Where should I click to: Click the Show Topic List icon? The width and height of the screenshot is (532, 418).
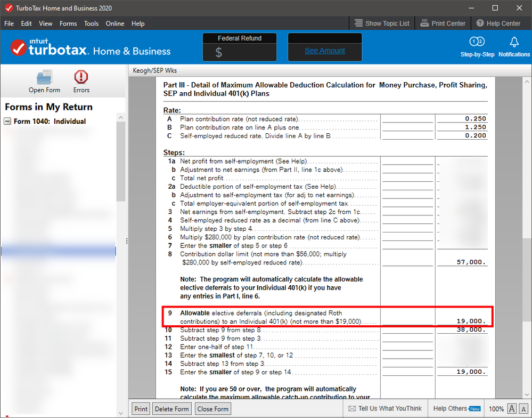point(358,23)
